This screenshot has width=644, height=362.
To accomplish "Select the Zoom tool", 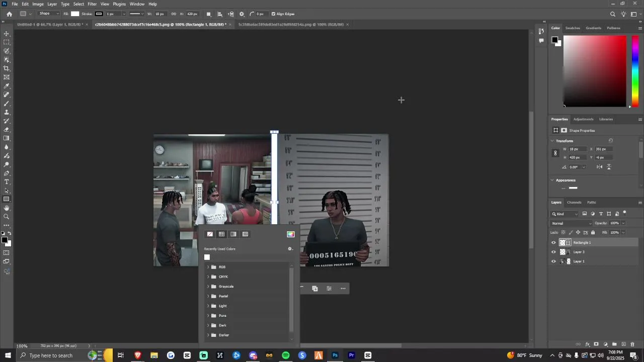I will [x=7, y=217].
